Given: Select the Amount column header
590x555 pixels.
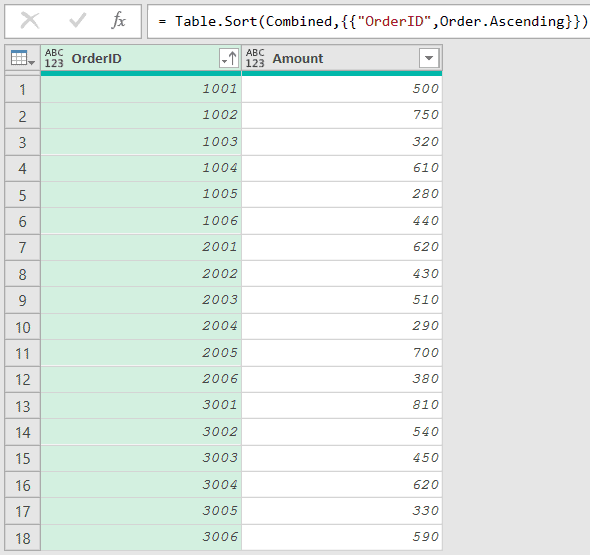Looking at the screenshot, I should [342, 58].
